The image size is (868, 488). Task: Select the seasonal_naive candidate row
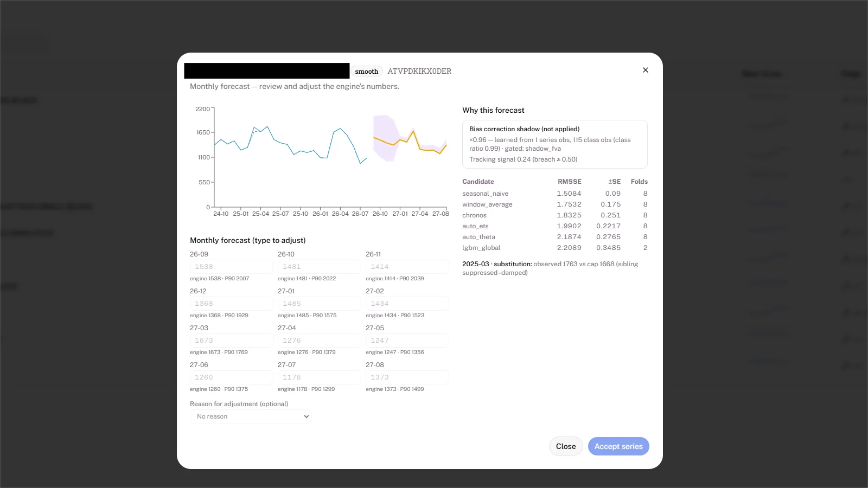point(555,194)
